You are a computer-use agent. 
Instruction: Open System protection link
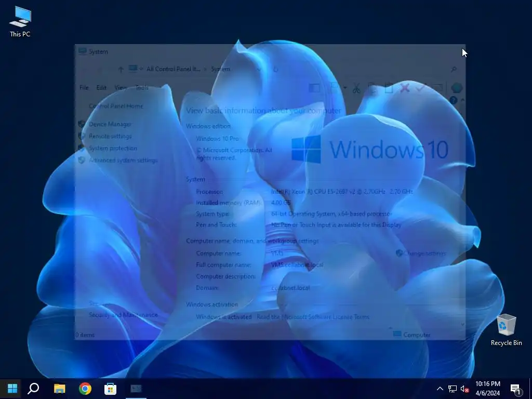click(x=113, y=148)
